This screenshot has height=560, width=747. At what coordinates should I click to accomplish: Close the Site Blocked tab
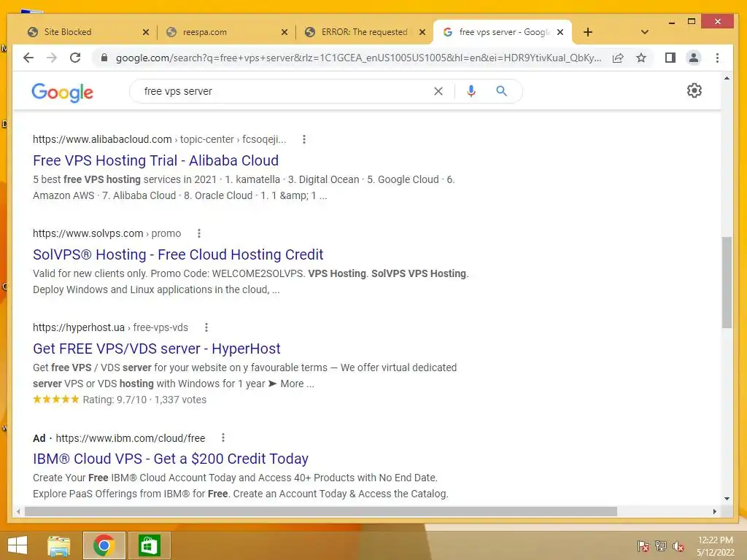pos(146,32)
